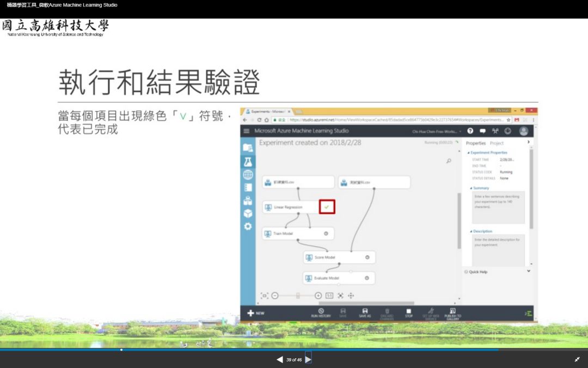
Task: Click the zoom out minus button
Action: point(275,295)
